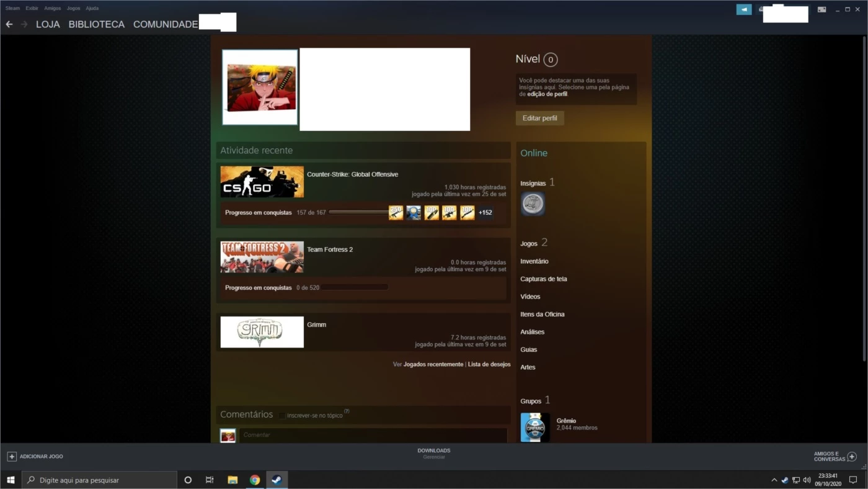
Task: Open the Jogos menu
Action: [73, 8]
